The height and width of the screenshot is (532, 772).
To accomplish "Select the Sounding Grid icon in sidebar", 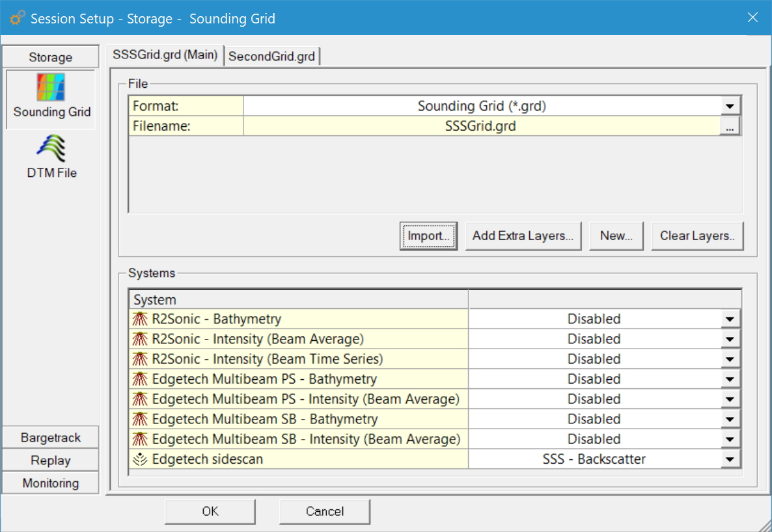I will click(x=51, y=88).
